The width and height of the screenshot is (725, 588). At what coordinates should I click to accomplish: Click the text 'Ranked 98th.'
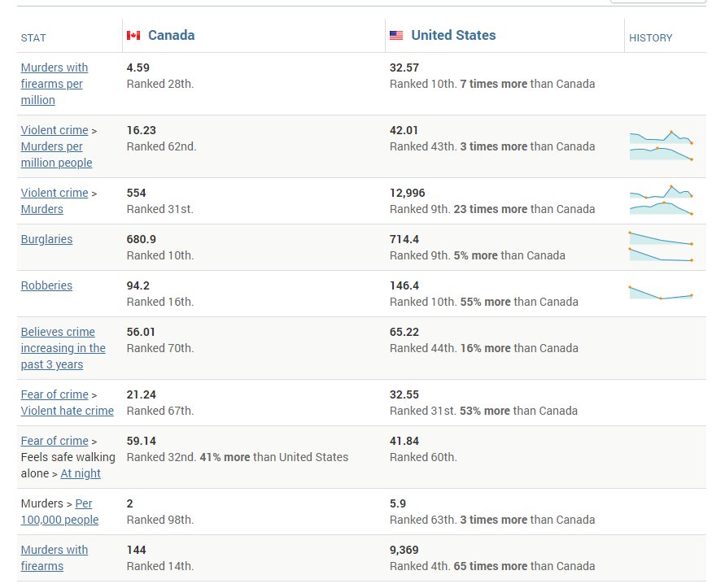pos(160,520)
